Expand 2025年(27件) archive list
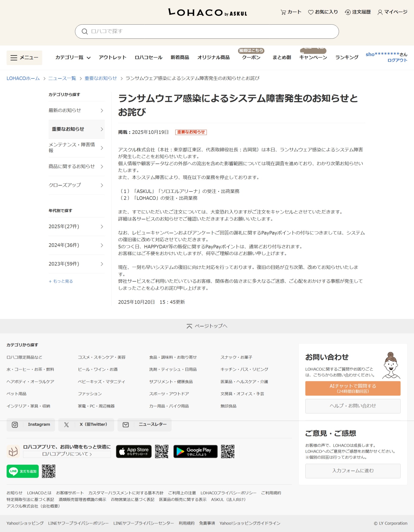The image size is (414, 532). click(x=76, y=226)
